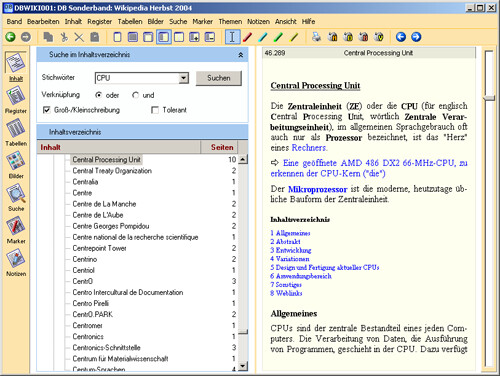Click the scissors Cut icon

(x=64, y=37)
